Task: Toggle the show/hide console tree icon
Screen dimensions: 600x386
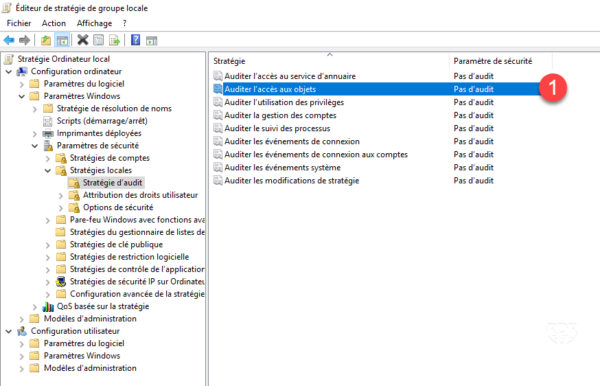Action: [62, 40]
